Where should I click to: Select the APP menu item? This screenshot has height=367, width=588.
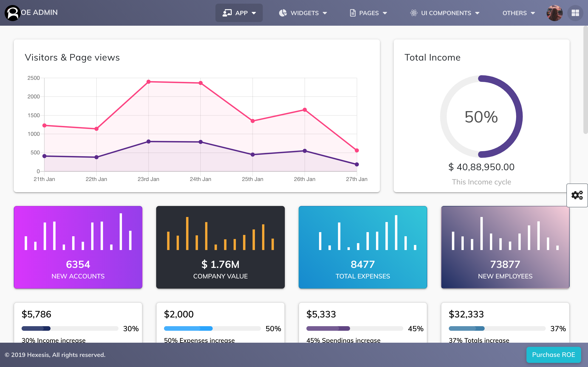tap(239, 13)
